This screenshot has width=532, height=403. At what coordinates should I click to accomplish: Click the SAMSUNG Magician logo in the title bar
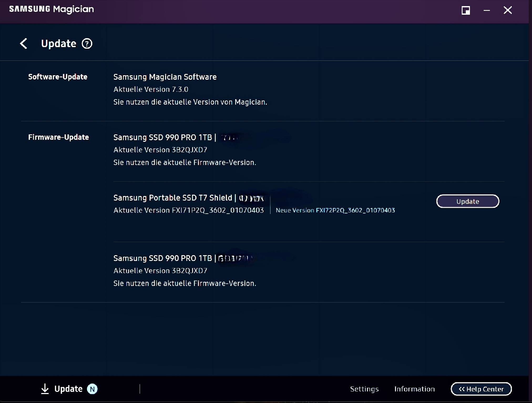[x=52, y=9]
